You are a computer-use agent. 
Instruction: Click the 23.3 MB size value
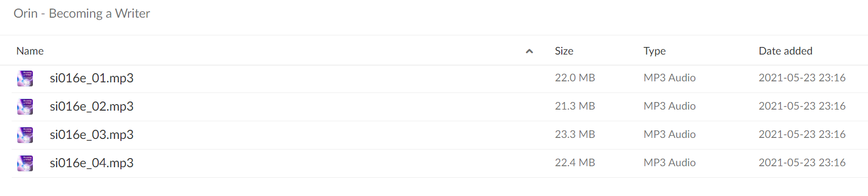(575, 134)
